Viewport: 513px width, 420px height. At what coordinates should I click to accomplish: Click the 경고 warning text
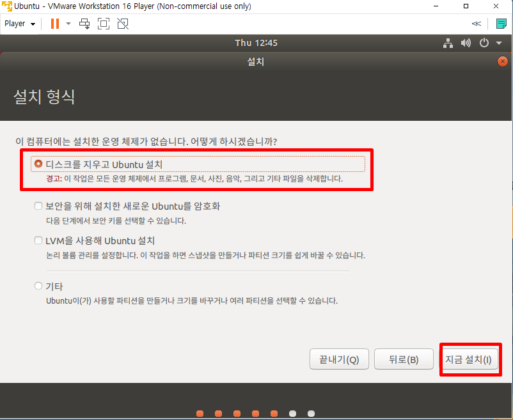pyautogui.click(x=53, y=179)
